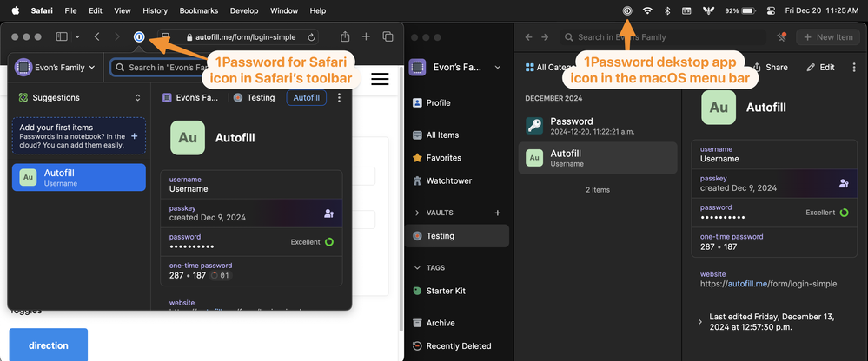Click Share button in desktop app
This screenshot has height=361, width=868.
(x=770, y=68)
